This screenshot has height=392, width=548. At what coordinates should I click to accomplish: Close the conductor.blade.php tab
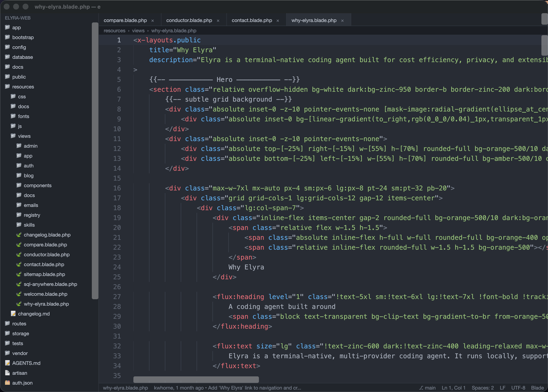218,21
